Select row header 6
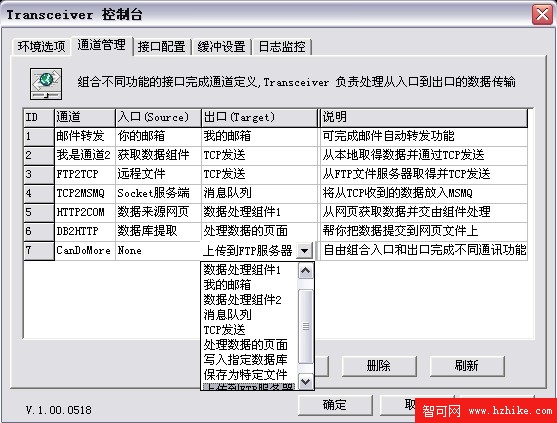Image resolution: width=557 pixels, height=423 pixels. click(x=39, y=232)
